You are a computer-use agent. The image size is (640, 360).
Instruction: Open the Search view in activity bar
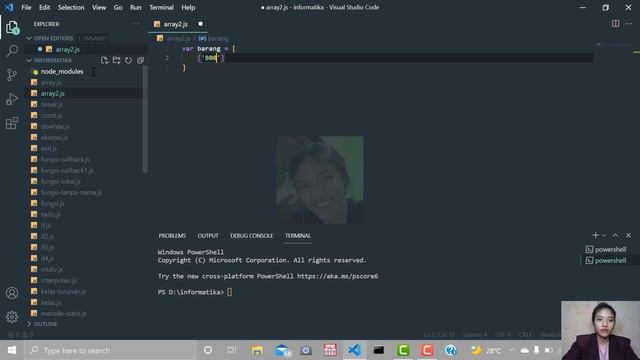click(12, 51)
